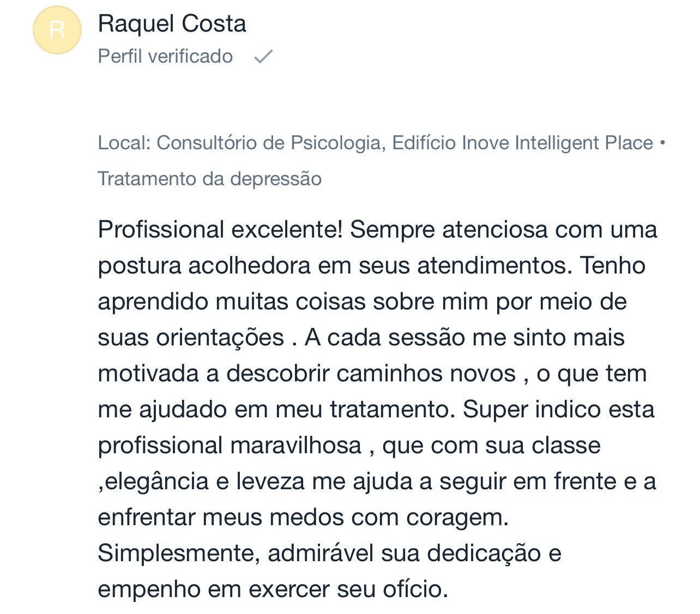This screenshot has height=614, width=700.
Task: Click "Edifício Inove Intelligent Place" text
Action: point(522,143)
